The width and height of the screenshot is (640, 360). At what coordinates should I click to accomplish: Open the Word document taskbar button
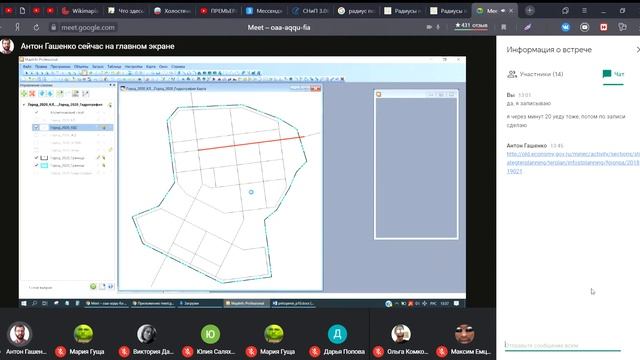click(293, 303)
